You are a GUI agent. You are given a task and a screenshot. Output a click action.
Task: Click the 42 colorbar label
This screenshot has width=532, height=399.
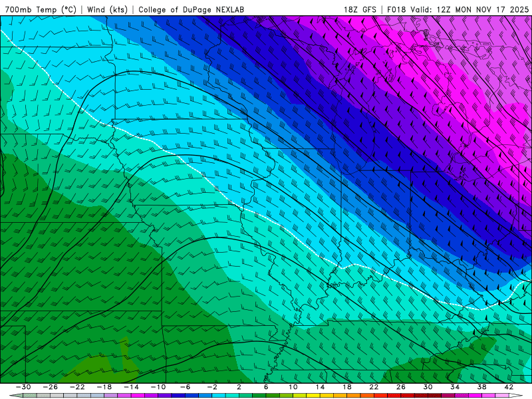coord(509,387)
